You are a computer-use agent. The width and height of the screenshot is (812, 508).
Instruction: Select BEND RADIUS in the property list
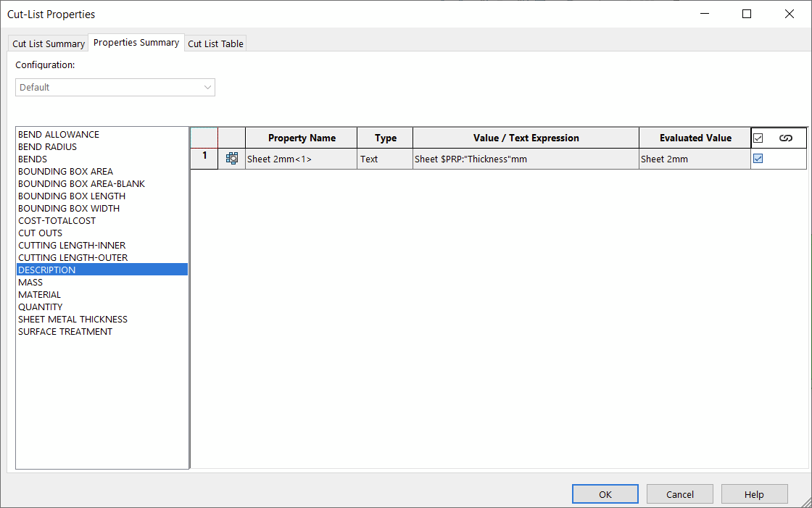[x=102, y=146]
